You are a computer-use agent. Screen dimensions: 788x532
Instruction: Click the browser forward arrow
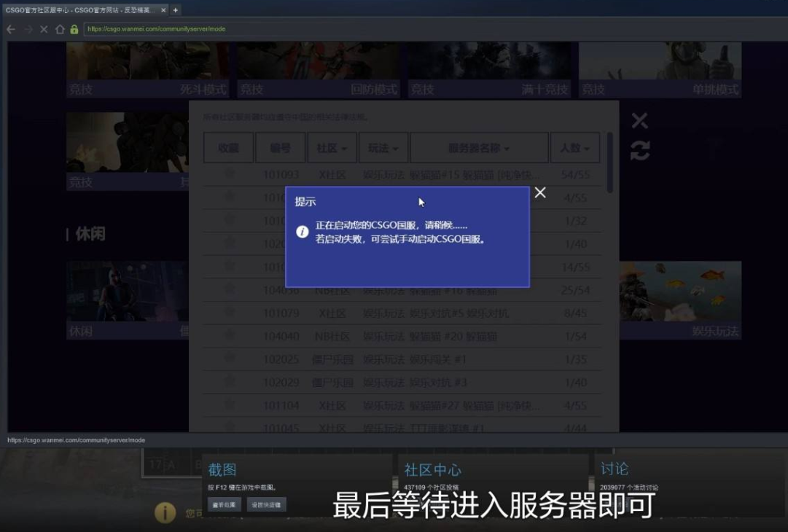click(x=28, y=29)
